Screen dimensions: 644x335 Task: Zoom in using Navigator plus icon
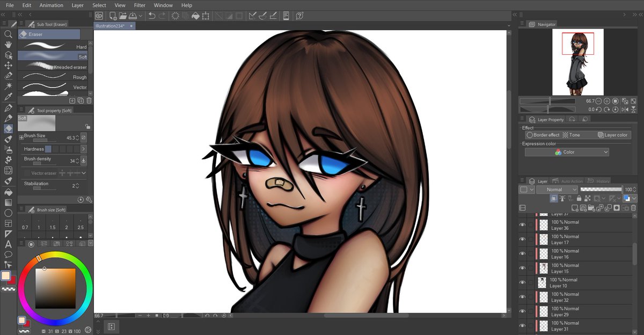(x=607, y=101)
